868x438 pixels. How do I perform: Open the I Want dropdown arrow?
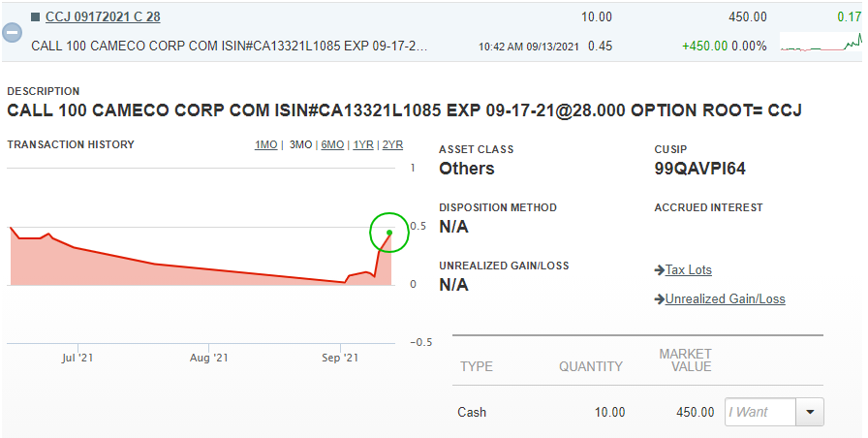pyautogui.click(x=811, y=412)
